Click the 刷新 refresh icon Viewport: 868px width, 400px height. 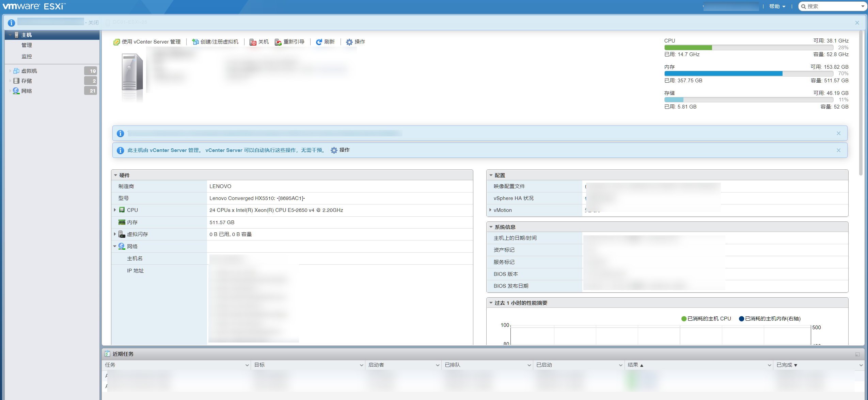pyautogui.click(x=319, y=42)
